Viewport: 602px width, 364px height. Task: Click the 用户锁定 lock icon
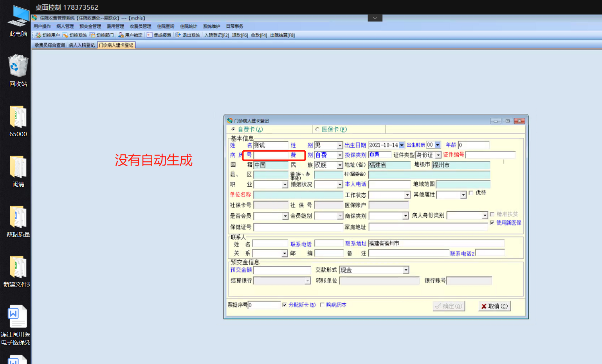(x=121, y=35)
